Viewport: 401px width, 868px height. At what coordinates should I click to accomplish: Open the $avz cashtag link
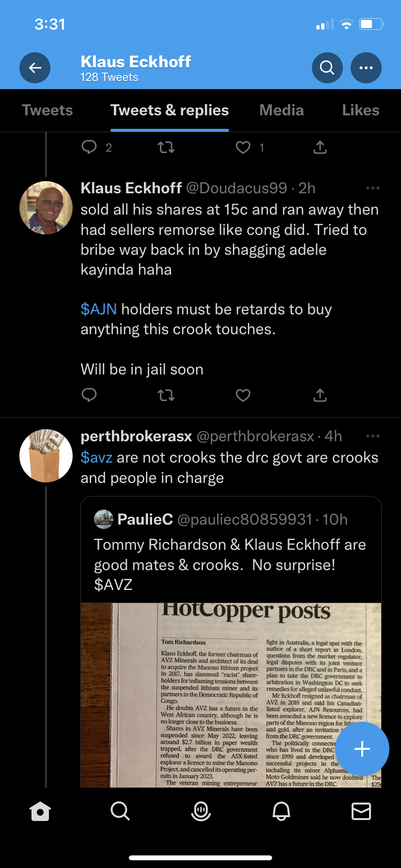tap(96, 458)
